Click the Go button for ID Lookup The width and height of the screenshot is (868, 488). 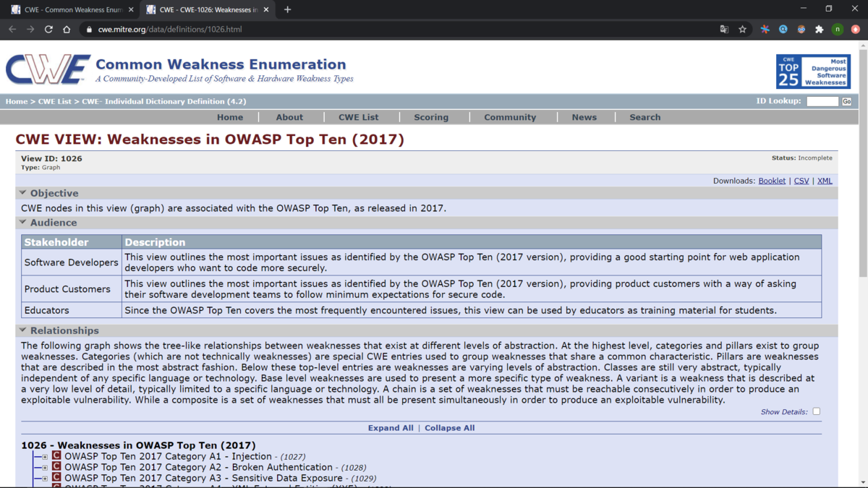point(846,101)
